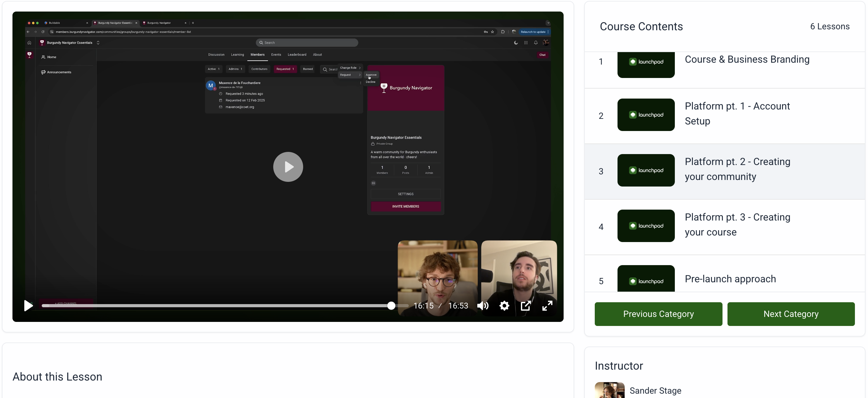Screen dimensions: 868x398
Task: Open lesson Platform pt. 3 - Creating your course
Action: [725, 227]
